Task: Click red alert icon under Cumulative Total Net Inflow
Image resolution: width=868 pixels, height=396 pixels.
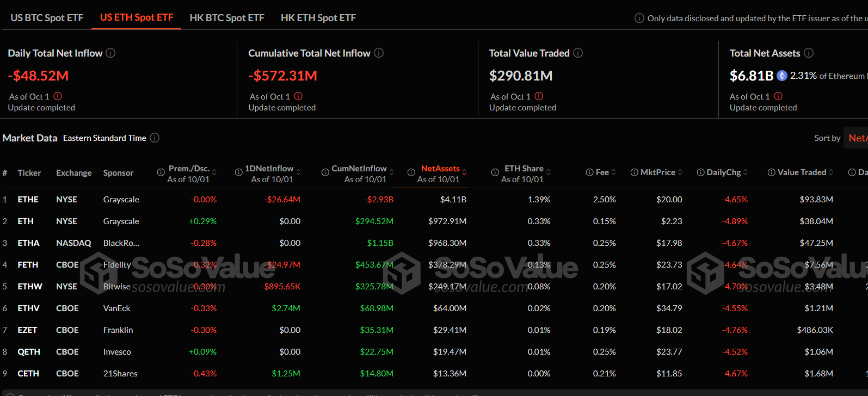Action: [x=298, y=96]
